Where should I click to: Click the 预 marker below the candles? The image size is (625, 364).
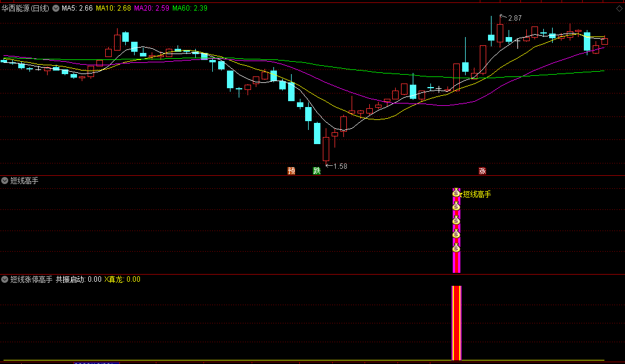[x=292, y=171]
